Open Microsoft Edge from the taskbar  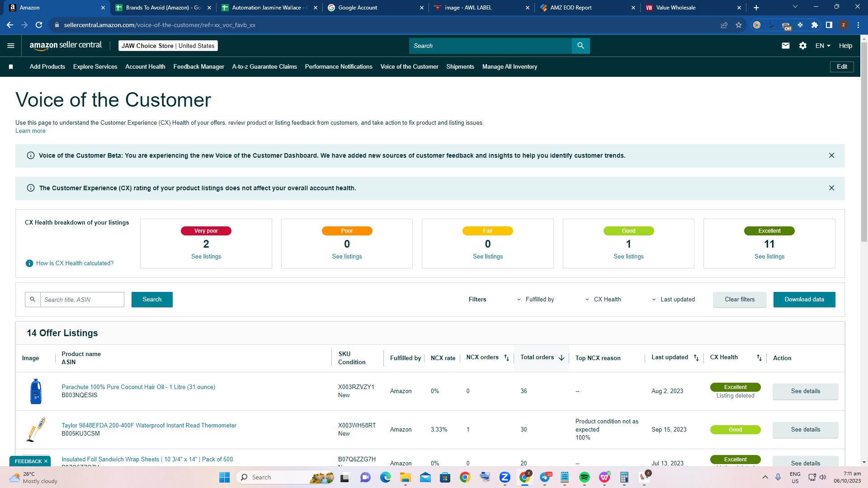(x=386, y=477)
